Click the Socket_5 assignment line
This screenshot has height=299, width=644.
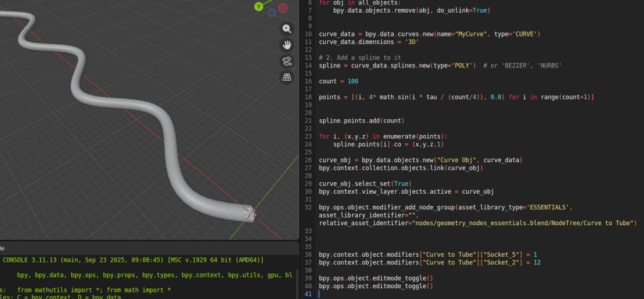coord(428,254)
